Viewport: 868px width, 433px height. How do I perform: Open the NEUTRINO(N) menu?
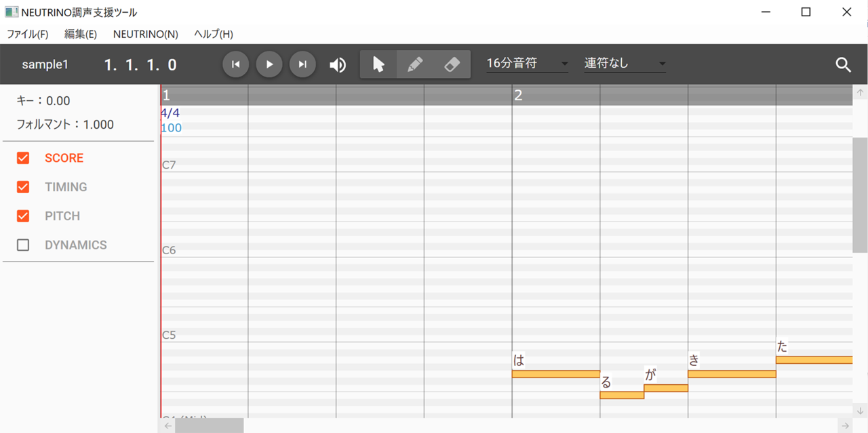point(146,35)
